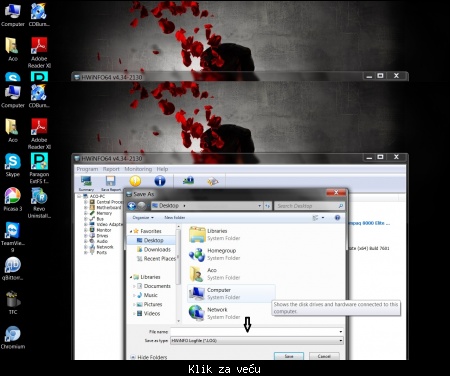
Task: Open the Save as type combo box
Action: click(257, 341)
